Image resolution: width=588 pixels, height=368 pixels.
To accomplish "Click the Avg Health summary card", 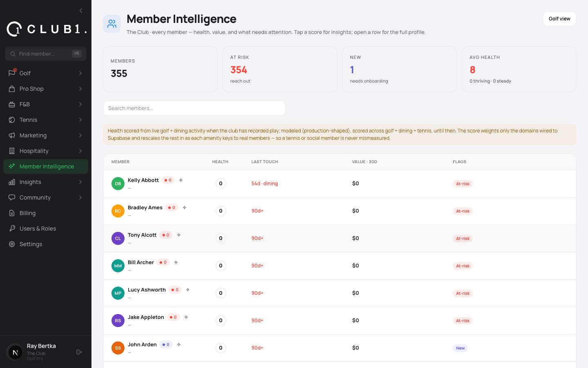I will (x=519, y=69).
